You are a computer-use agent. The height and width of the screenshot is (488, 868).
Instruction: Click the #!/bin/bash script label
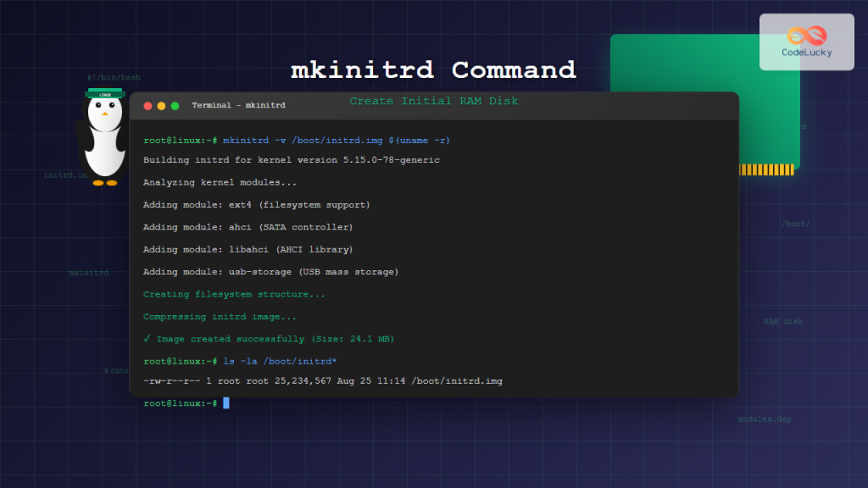click(114, 75)
